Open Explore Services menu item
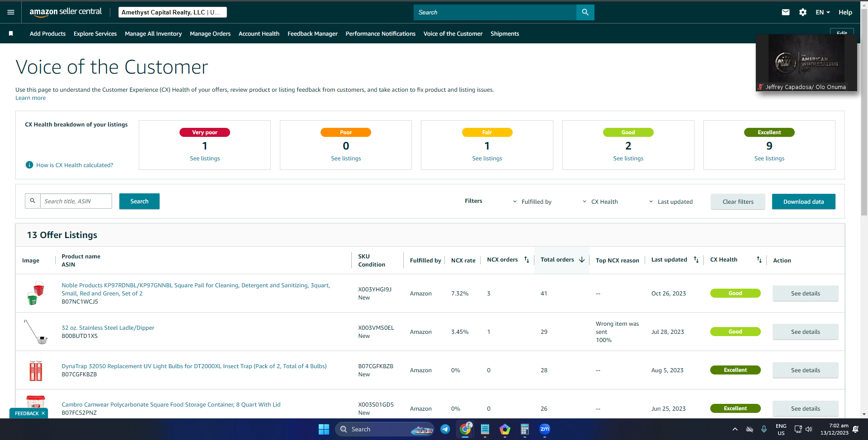 click(95, 33)
